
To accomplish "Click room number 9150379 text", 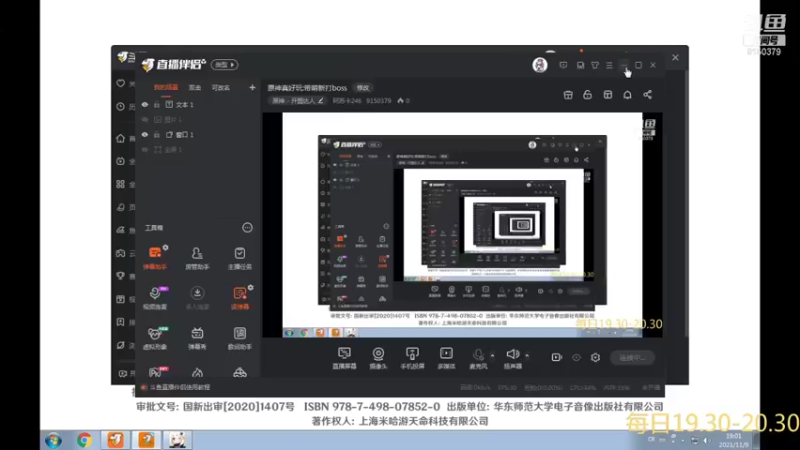I will pyautogui.click(x=379, y=101).
